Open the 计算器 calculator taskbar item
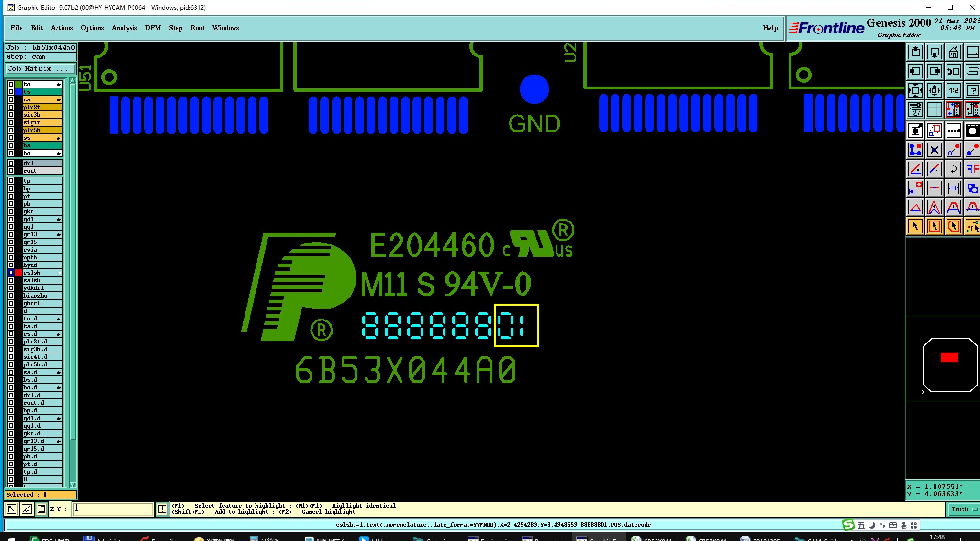The height and width of the screenshot is (541, 980). 265,539
